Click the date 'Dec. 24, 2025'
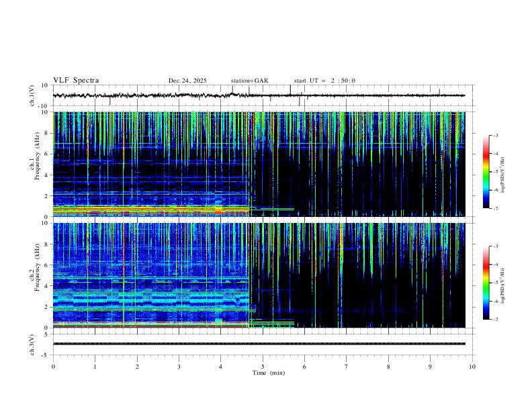This screenshot has width=532, height=411. tap(187, 81)
